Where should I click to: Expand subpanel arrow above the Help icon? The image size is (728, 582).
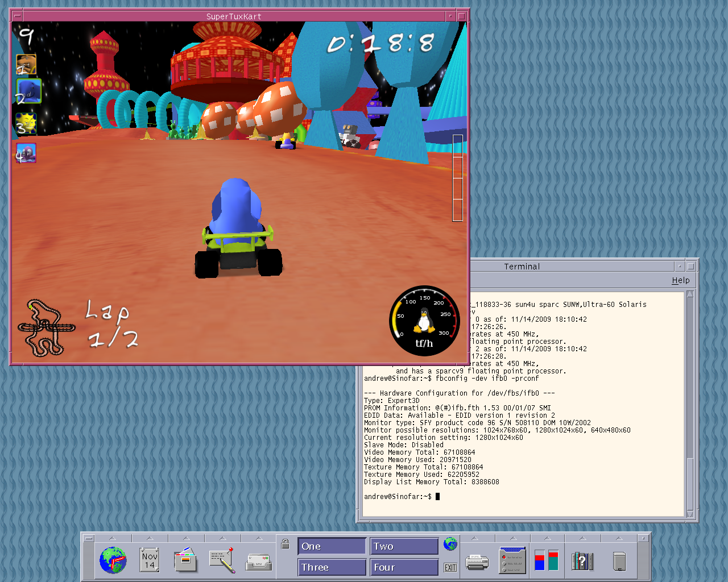(x=582, y=538)
